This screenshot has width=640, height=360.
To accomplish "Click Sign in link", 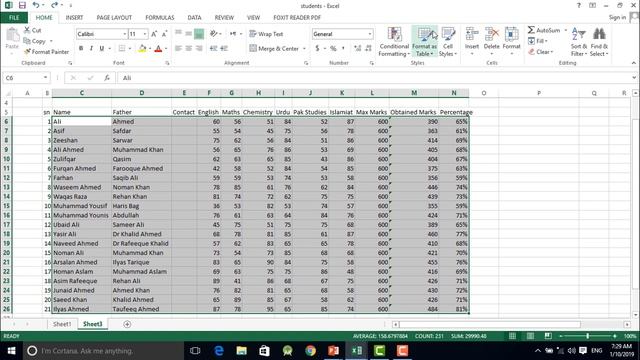I will pyautogui.click(x=617, y=18).
